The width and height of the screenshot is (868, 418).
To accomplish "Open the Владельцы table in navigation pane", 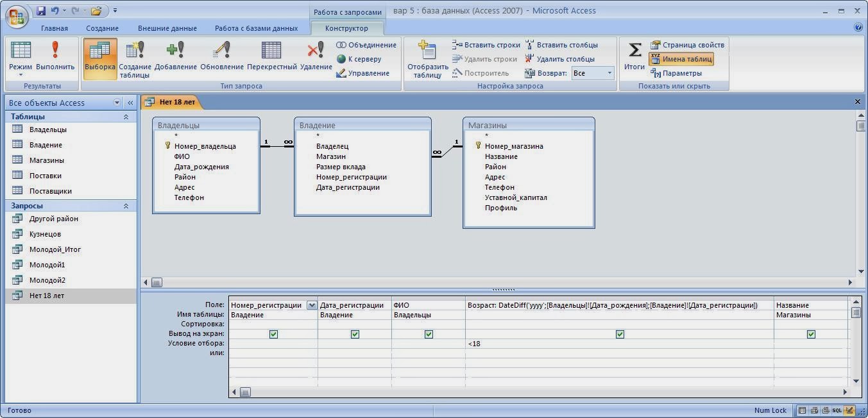I will point(47,130).
